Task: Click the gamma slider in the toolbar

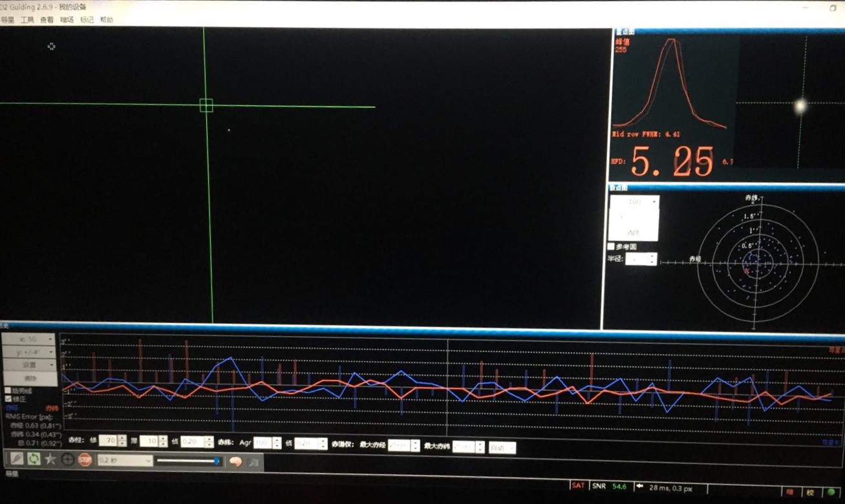Action: click(x=188, y=461)
